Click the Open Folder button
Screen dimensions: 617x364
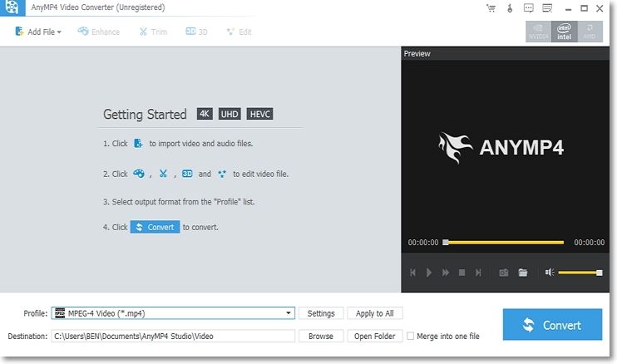point(374,336)
